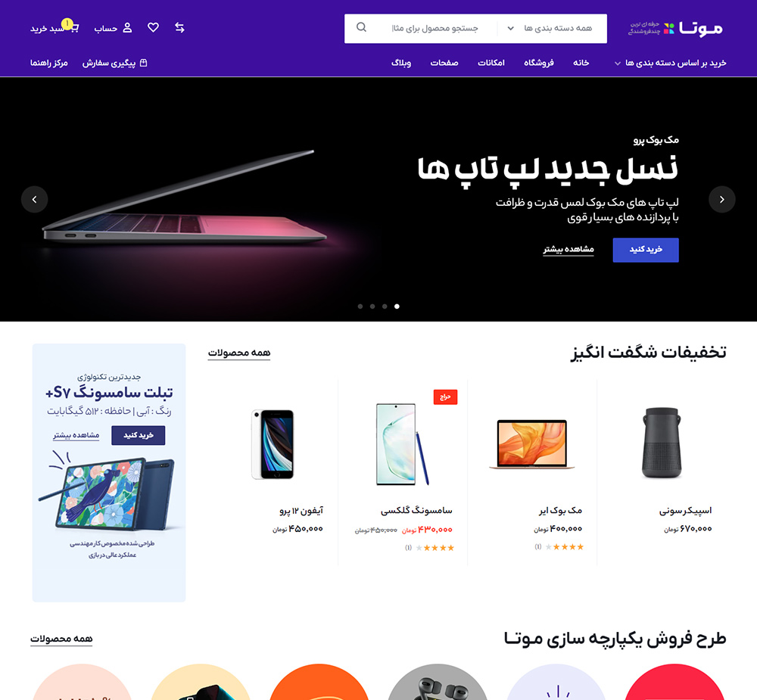Select the active fourth slider dot
The image size is (757, 700).
coord(397,306)
